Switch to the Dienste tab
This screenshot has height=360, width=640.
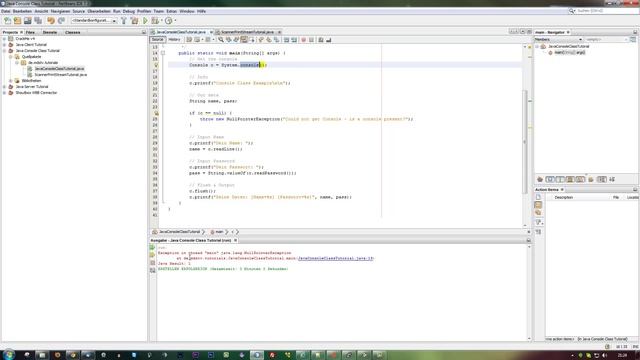[x=50, y=32]
